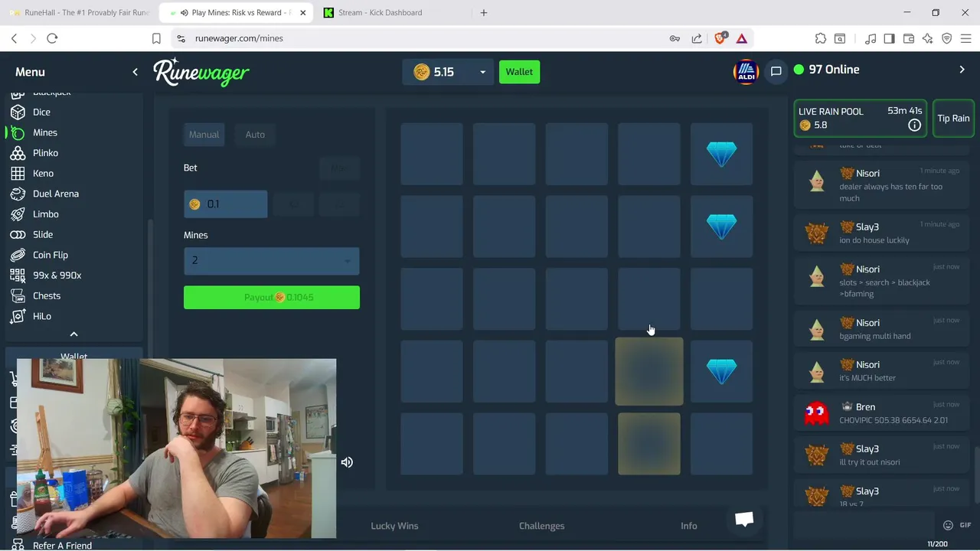980x551 pixels.
Task: Click the Live Rain Pool box
Action: [x=861, y=119]
